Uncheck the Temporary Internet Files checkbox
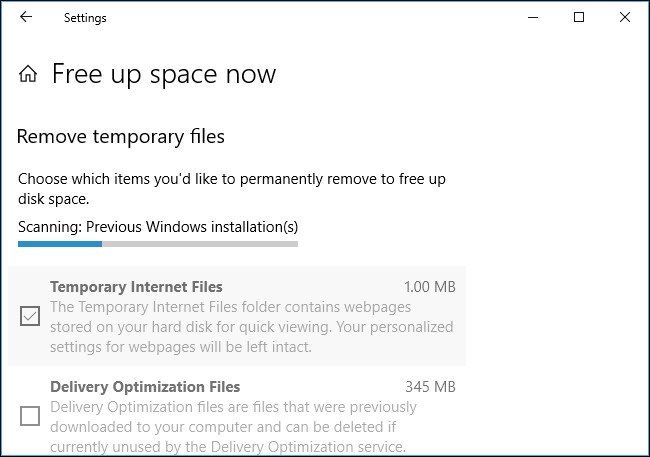Image resolution: width=650 pixels, height=457 pixels. coord(30,316)
